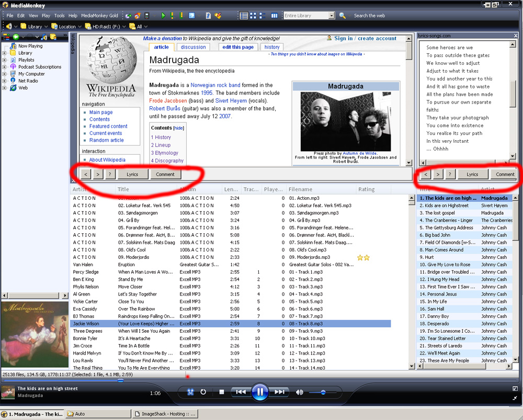Open the edit this page tab
523x420 pixels.
238,47
